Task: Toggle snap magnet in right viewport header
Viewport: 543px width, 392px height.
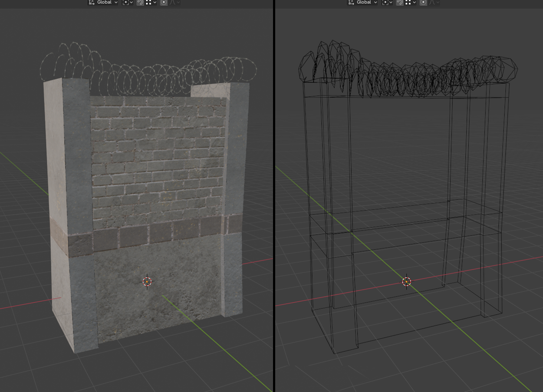Action: (x=400, y=3)
